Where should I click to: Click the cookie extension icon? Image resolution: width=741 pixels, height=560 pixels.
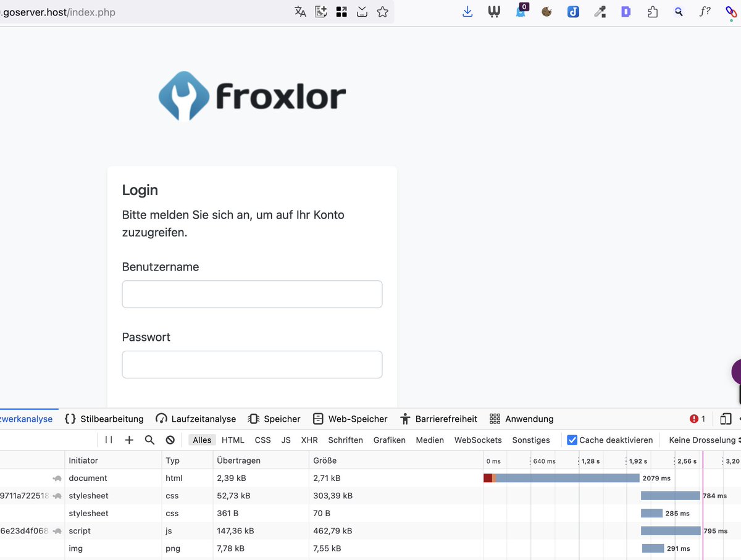[x=546, y=12]
